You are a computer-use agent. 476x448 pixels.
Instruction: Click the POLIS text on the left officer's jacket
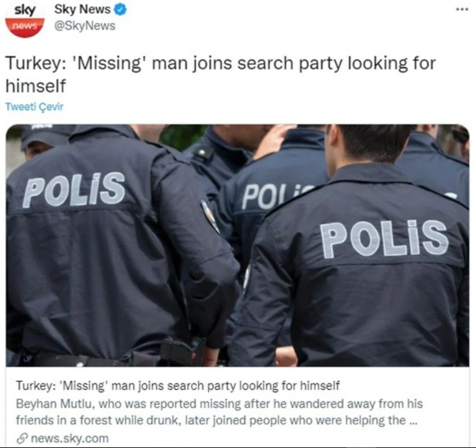pyautogui.click(x=73, y=190)
